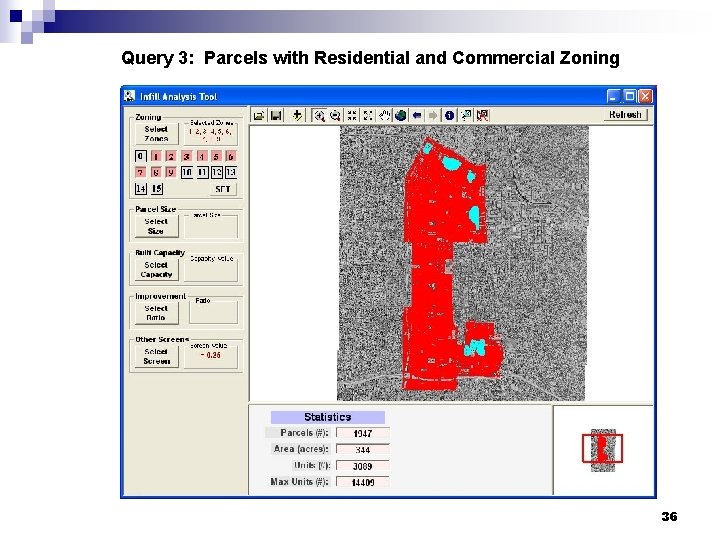Toggle zone 3 button
The width and height of the screenshot is (720, 540).
click(x=186, y=157)
